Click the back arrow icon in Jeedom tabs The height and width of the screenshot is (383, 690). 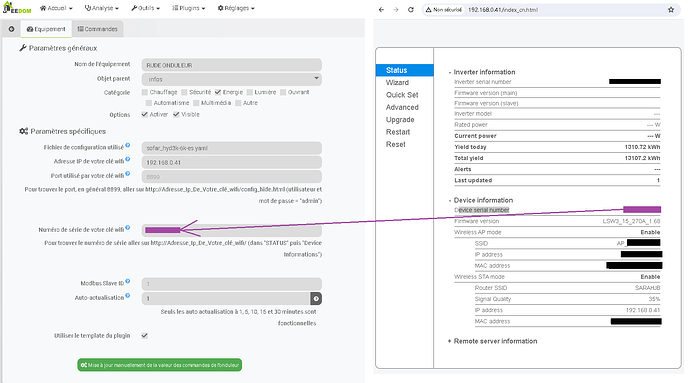click(x=11, y=29)
